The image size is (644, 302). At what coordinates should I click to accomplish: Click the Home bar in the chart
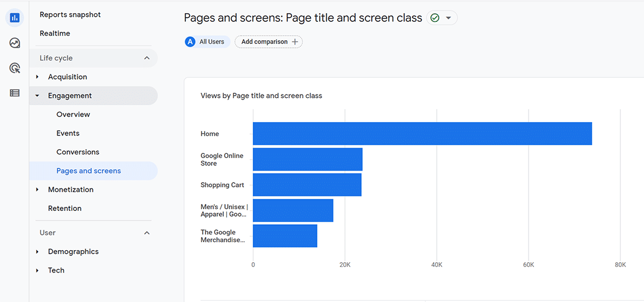pyautogui.click(x=422, y=134)
